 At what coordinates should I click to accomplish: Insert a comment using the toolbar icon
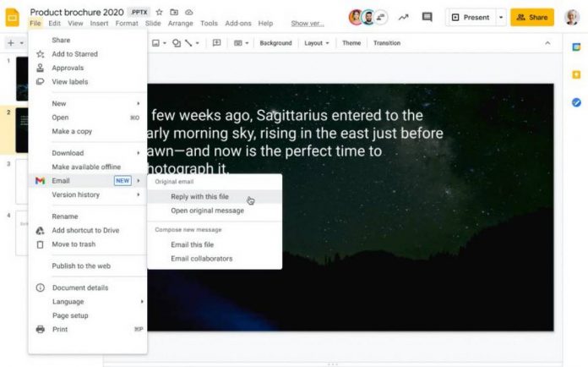click(216, 43)
